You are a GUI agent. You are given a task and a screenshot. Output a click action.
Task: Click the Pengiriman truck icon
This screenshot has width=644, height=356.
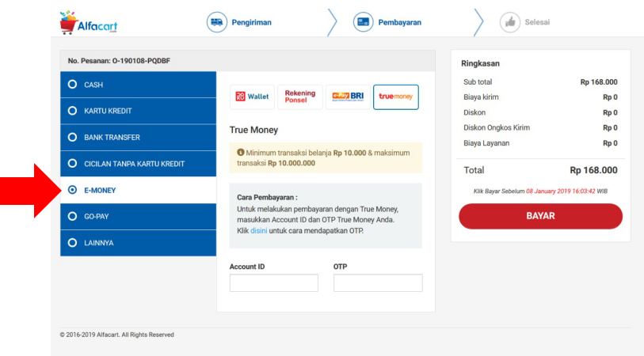pyautogui.click(x=217, y=22)
